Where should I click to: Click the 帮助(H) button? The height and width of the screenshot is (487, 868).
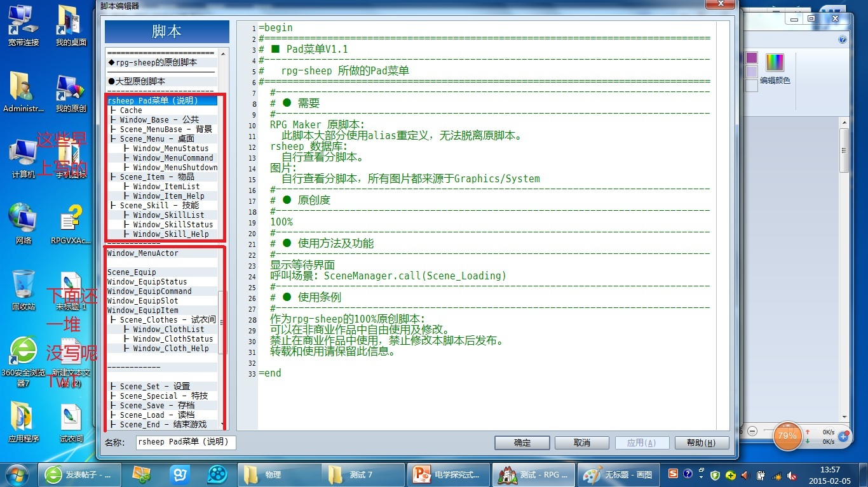701,443
